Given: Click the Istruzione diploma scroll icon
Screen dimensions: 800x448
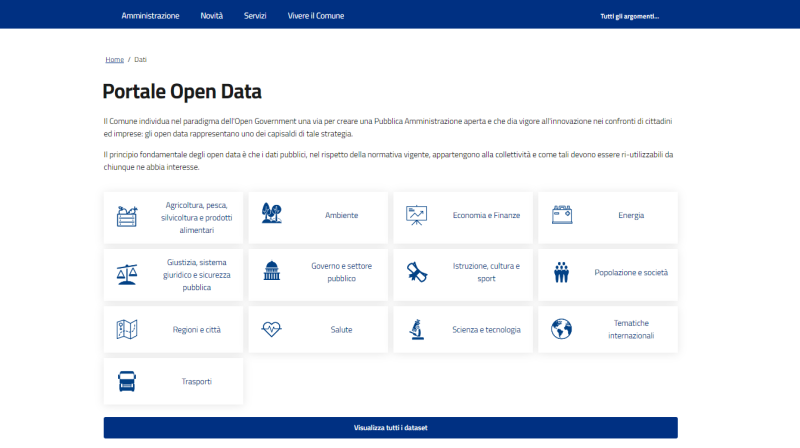Looking at the screenshot, I should [417, 272].
